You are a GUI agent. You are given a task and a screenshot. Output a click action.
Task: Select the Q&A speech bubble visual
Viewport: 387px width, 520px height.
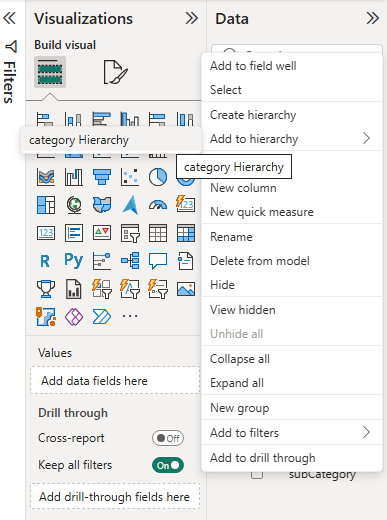(158, 261)
